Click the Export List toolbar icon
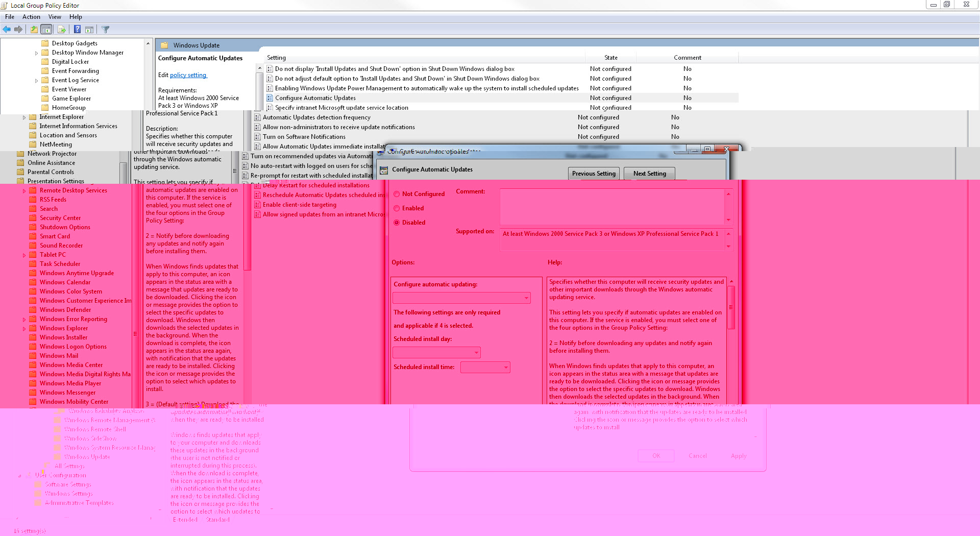Screen dimensions: 980x536 61,30
